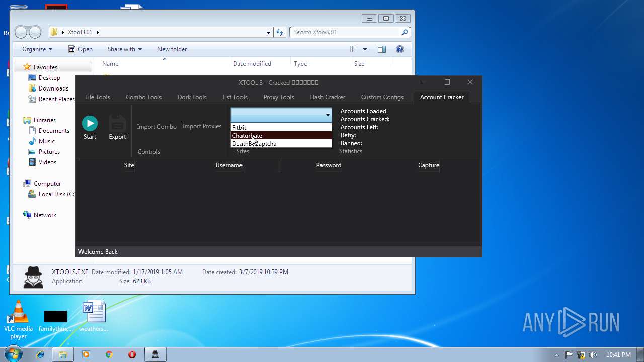The height and width of the screenshot is (362, 644).
Task: Sort files by the Type column
Action: tap(300, 64)
